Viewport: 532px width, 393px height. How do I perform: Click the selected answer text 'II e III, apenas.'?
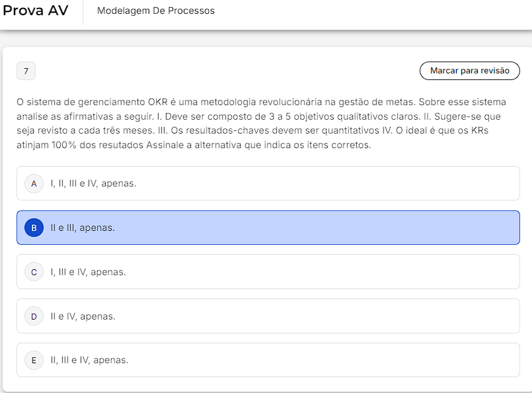pos(83,228)
